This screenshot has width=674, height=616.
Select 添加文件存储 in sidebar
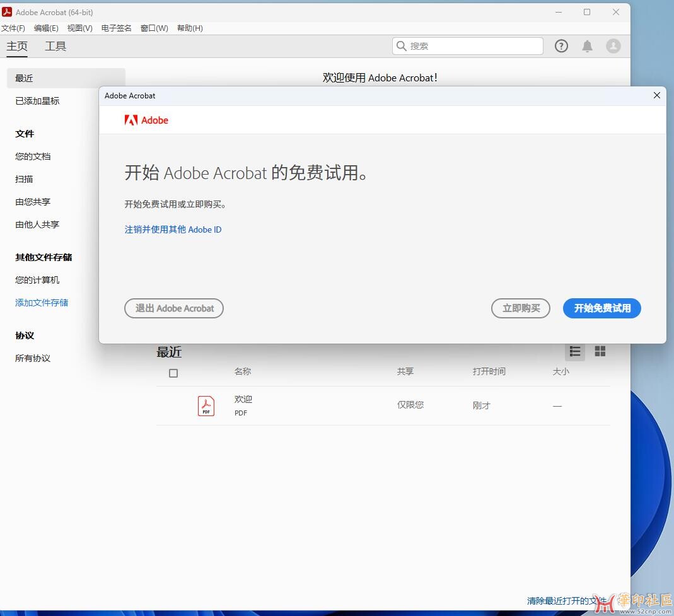pyautogui.click(x=42, y=303)
